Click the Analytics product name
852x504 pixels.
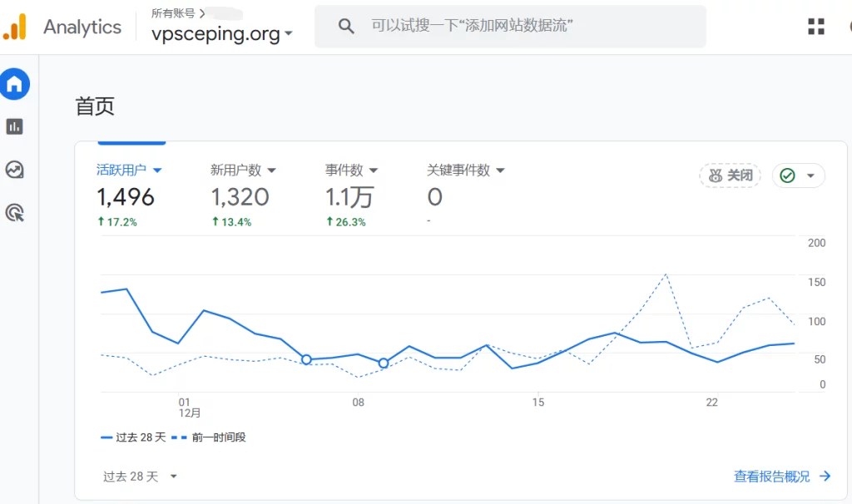(x=82, y=27)
